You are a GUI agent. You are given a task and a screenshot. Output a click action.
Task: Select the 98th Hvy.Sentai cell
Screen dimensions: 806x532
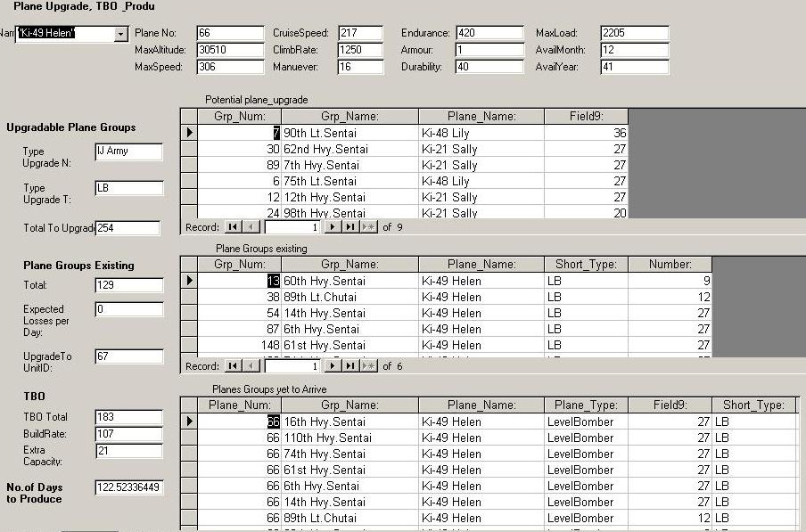tap(350, 212)
